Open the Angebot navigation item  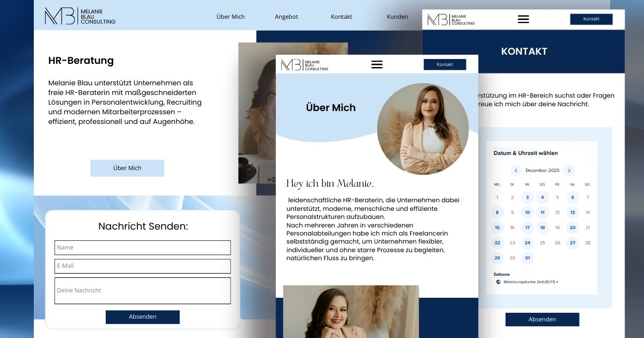[x=286, y=17]
